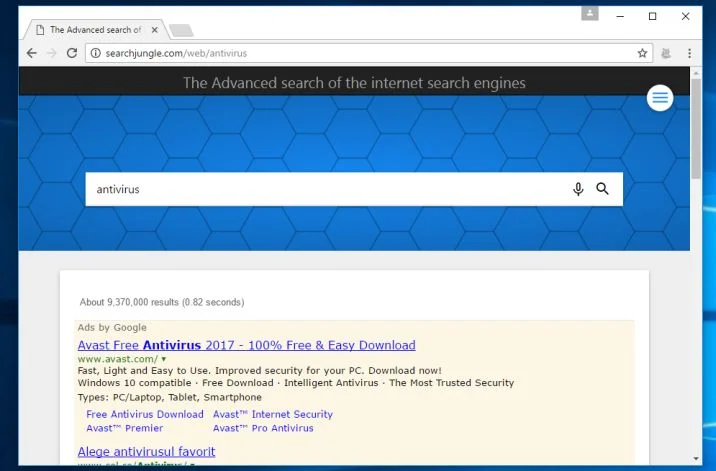The width and height of the screenshot is (716, 471).
Task: View site information icon in address bar
Action: pos(95,53)
